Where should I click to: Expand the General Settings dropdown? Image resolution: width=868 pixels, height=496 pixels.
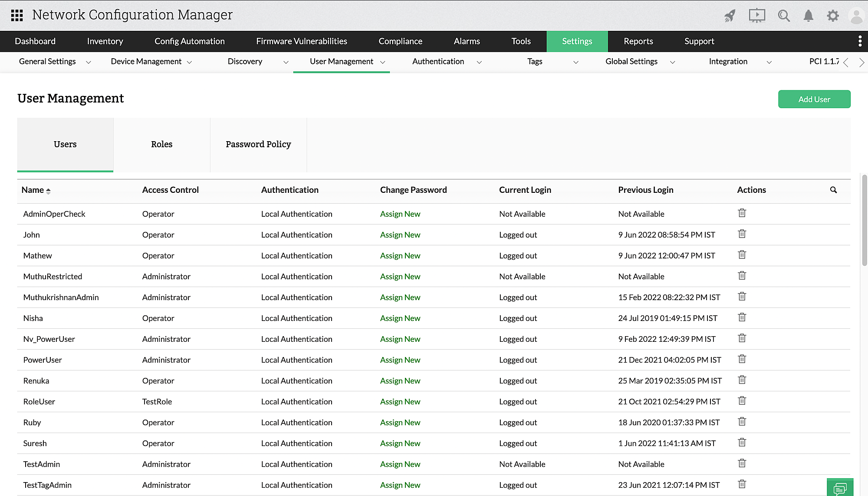(89, 62)
